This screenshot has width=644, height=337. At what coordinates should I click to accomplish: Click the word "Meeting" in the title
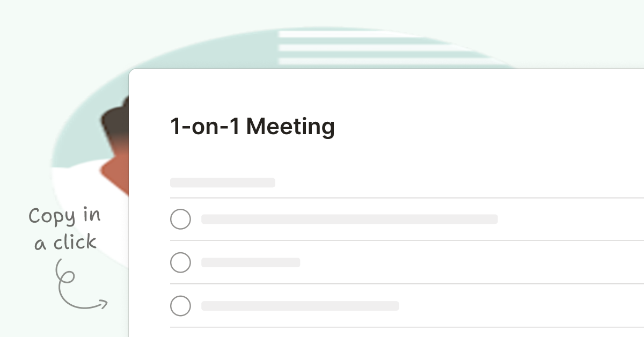click(x=290, y=127)
